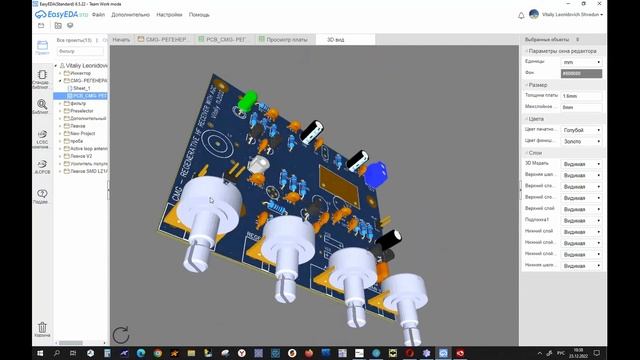Screen dimensions: 640x360
Task: Click the first toolbar folder icon under logo
Action: coord(41,26)
